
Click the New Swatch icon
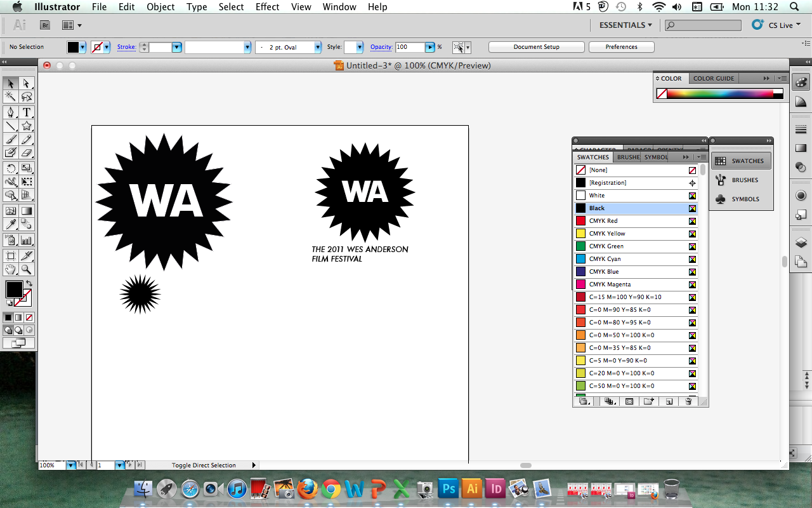(x=669, y=401)
